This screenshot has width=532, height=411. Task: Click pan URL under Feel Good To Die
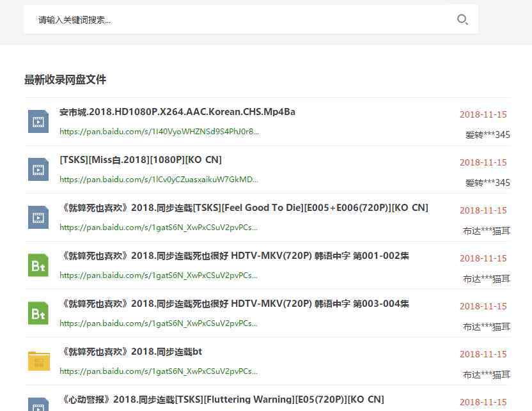coord(159,228)
